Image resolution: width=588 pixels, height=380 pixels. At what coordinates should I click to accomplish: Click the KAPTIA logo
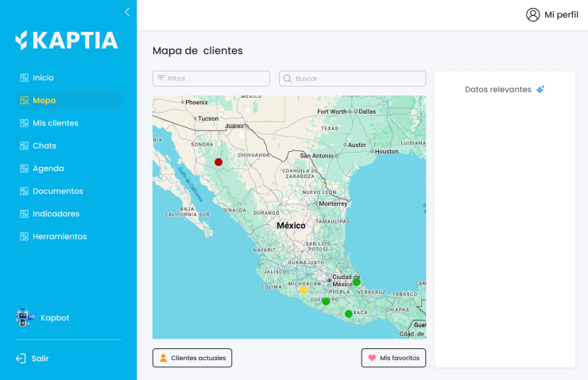(x=67, y=41)
